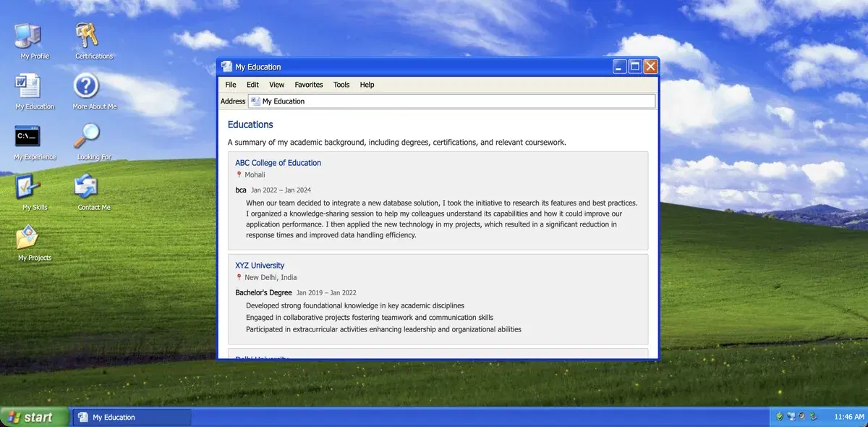Open the Looking For desktop icon
Screen dimensions: 868x427
94,141
